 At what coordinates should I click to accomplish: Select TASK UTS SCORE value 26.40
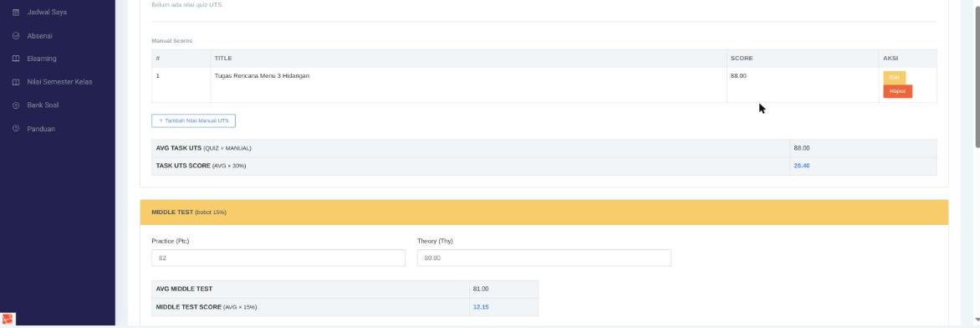coord(801,166)
